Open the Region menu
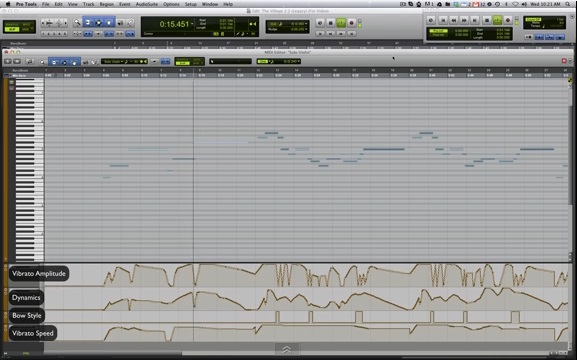Viewport: 577px width, 360px height. tap(106, 4)
